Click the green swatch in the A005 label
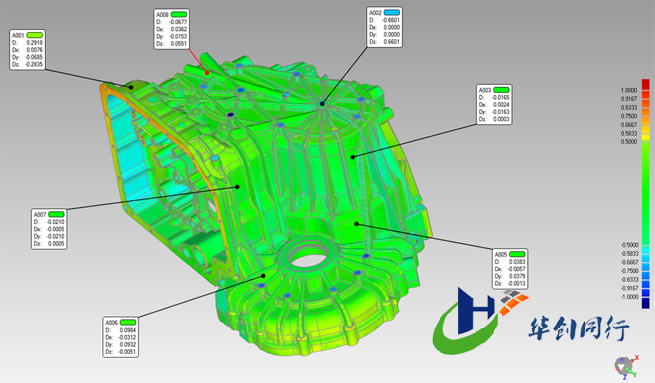 pos(517,254)
